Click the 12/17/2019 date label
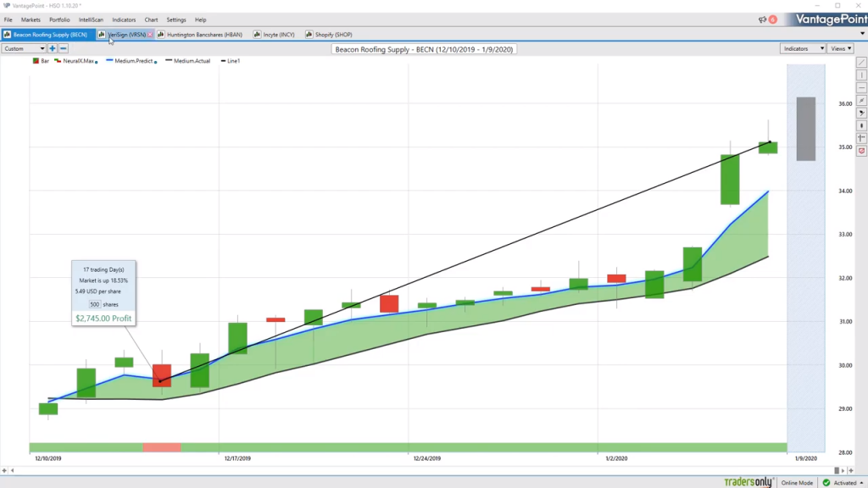The width and height of the screenshot is (868, 488). (237, 458)
